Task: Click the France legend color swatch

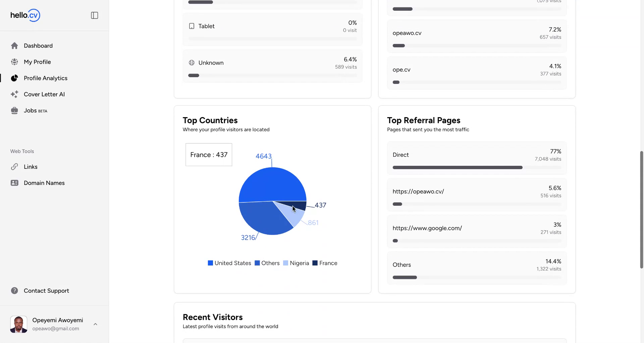Action: click(x=315, y=263)
